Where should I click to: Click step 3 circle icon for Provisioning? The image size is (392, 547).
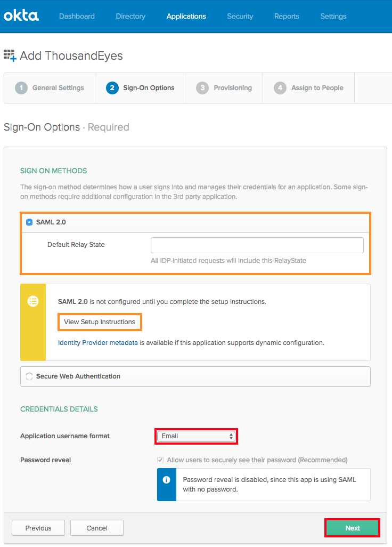click(x=202, y=88)
